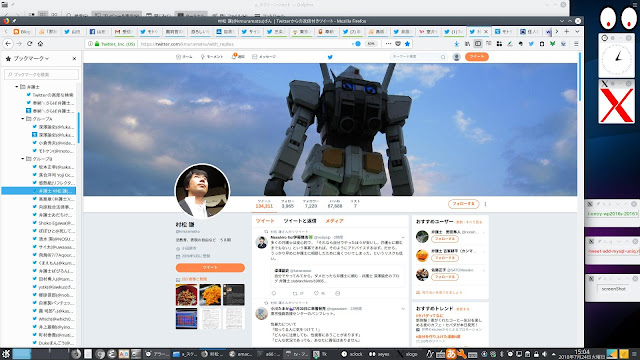
Task: Click the green padlock security icon
Action: [97, 44]
